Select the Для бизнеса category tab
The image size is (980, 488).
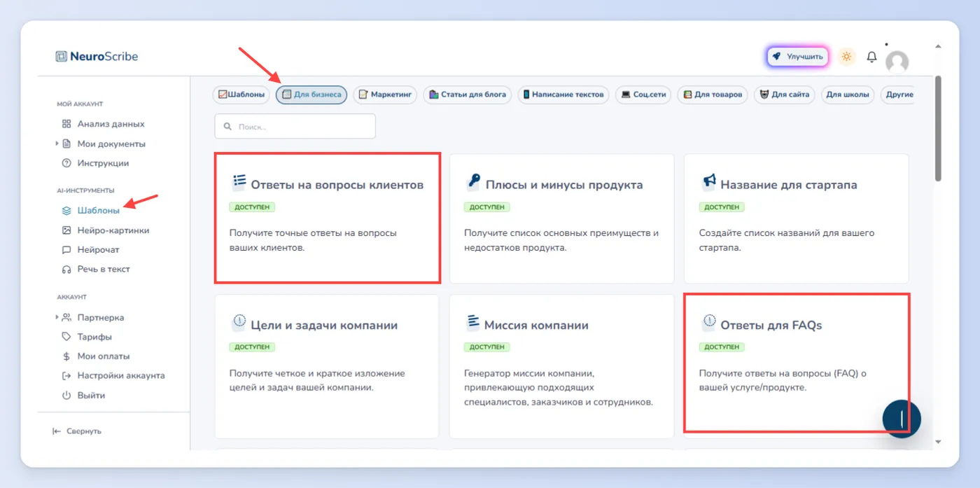click(x=311, y=95)
